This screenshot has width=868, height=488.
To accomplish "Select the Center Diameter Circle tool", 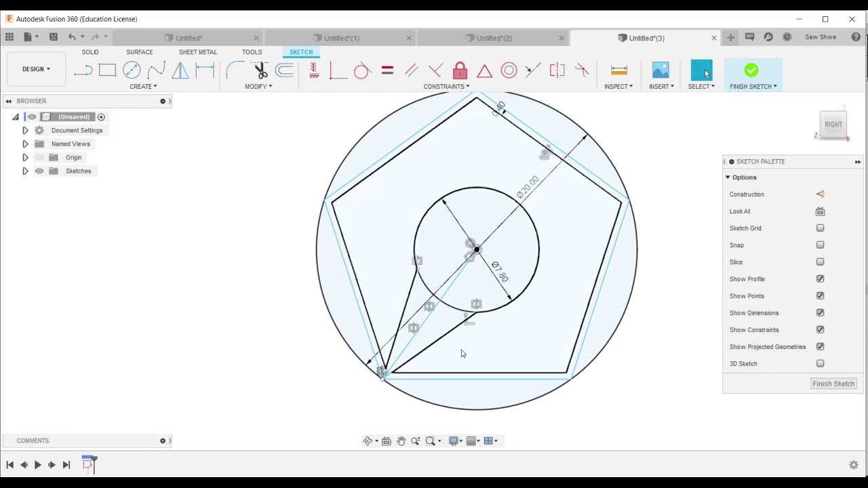I will click(132, 70).
